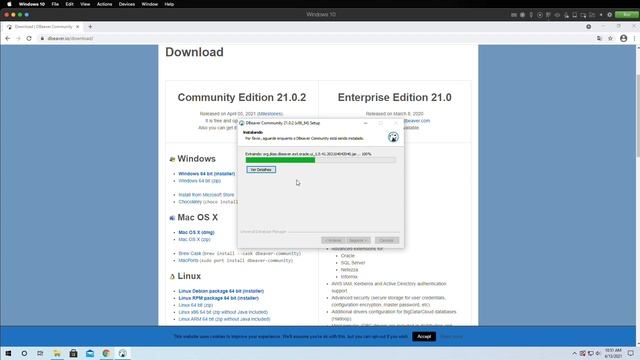Bookmark this page with the star icon
Viewport: 640px width, 360px height.
pos(610,38)
